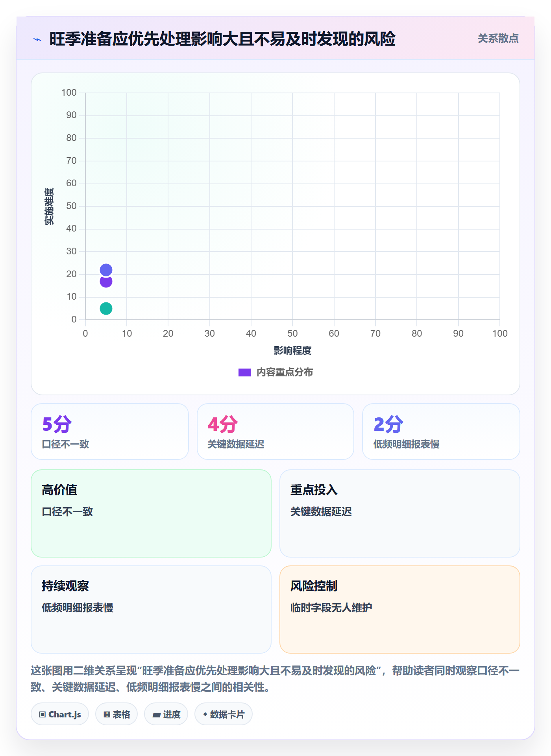Screen dimensions: 551x756
Task: Click the 内容重点分布 legend label
Action: click(285, 372)
